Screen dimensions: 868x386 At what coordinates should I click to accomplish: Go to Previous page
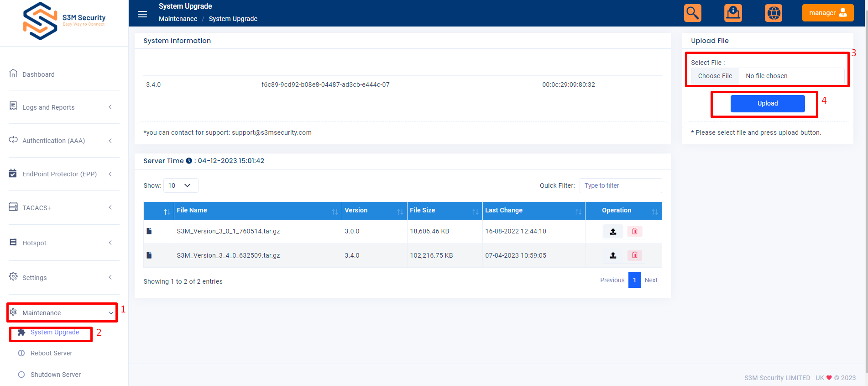(612, 280)
